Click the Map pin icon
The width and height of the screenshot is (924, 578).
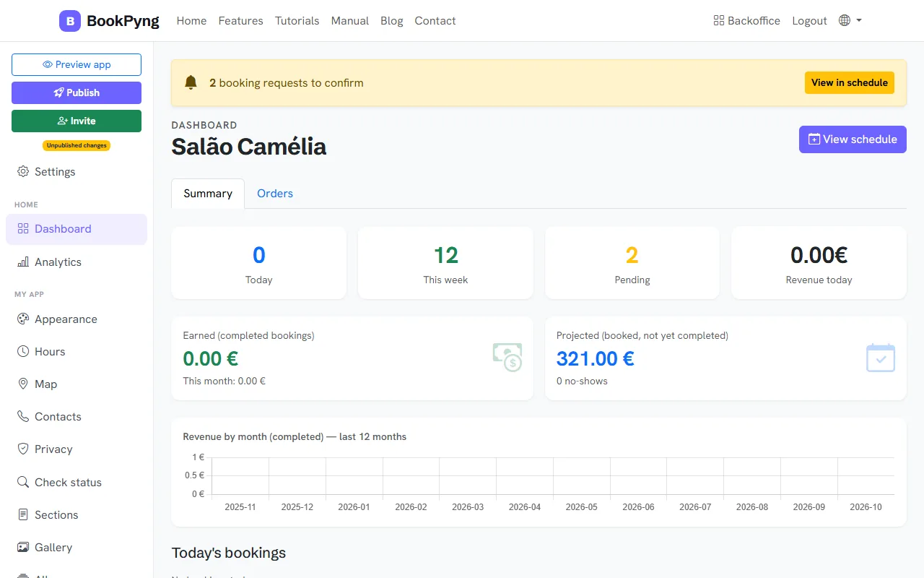(23, 384)
